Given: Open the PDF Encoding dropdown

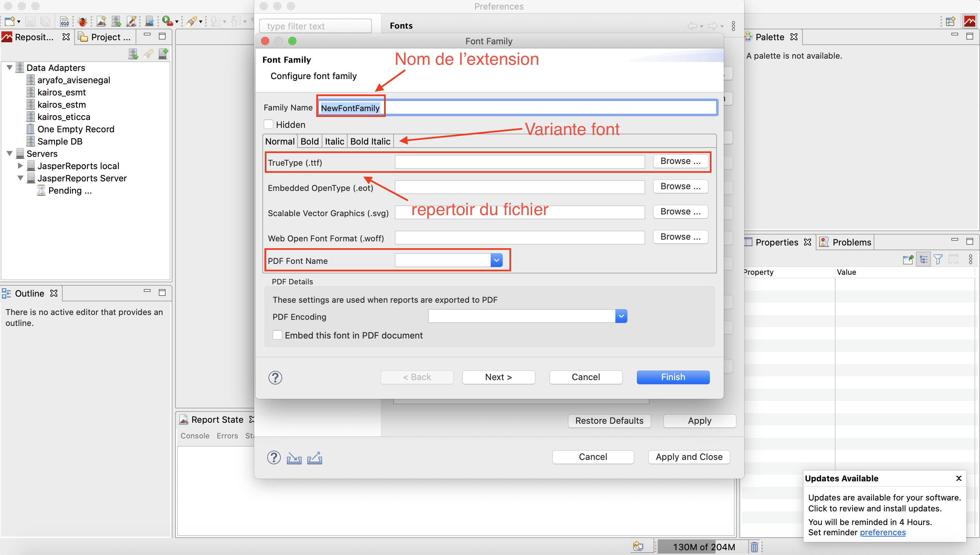Looking at the screenshot, I should coord(621,316).
